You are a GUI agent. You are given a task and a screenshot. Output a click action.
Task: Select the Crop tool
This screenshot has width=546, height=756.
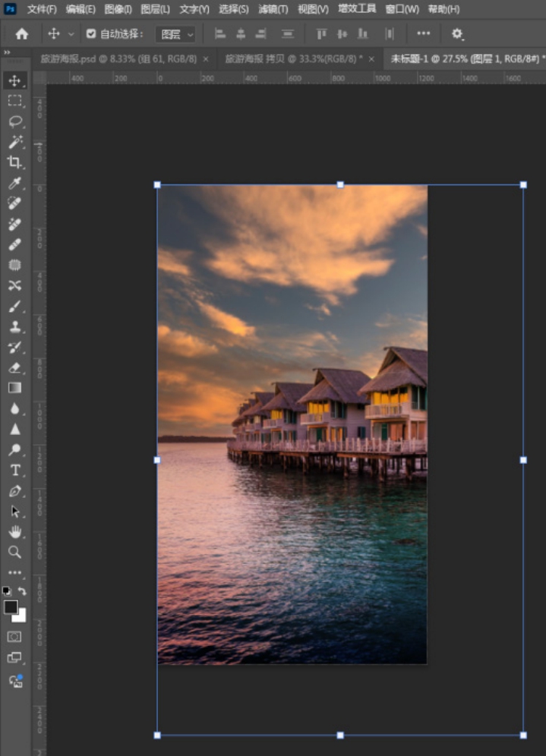pyautogui.click(x=14, y=162)
